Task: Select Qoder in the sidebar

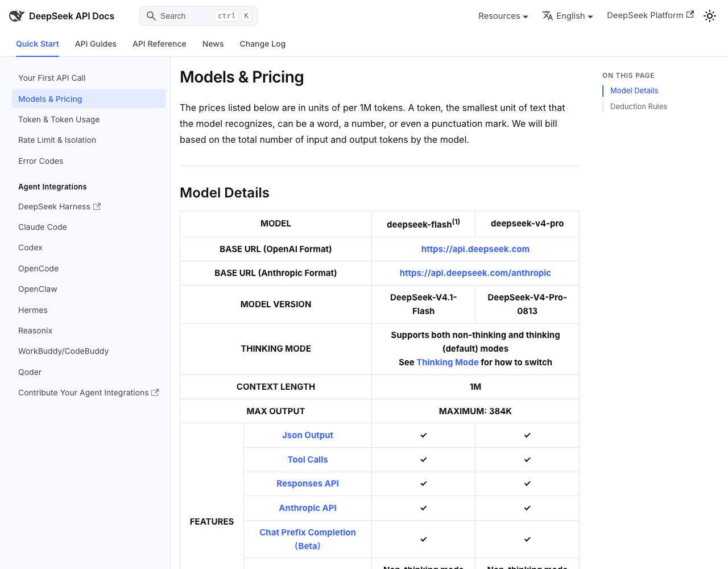Action: point(89,372)
